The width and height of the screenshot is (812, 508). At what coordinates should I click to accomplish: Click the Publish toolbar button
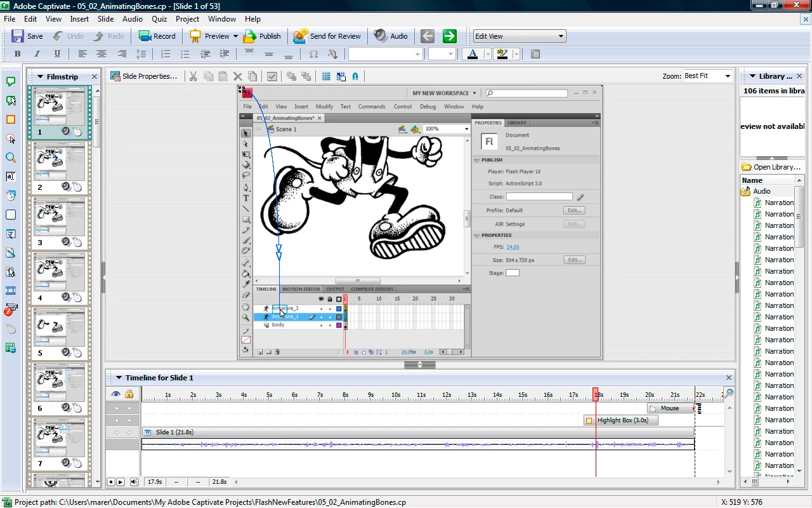(x=262, y=36)
